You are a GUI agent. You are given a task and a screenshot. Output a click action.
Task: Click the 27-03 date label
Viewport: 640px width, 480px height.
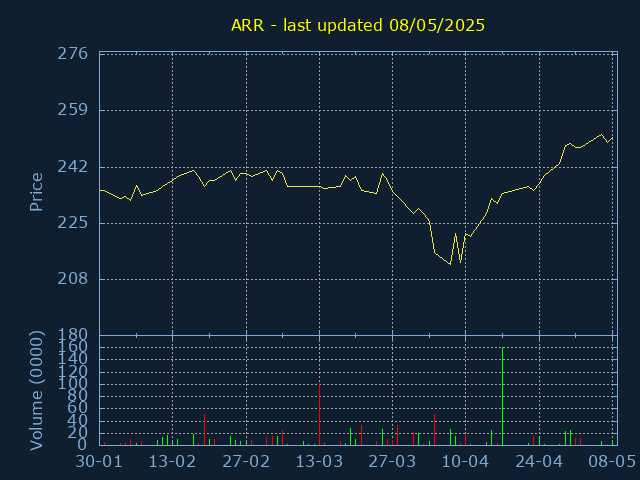tap(392, 462)
